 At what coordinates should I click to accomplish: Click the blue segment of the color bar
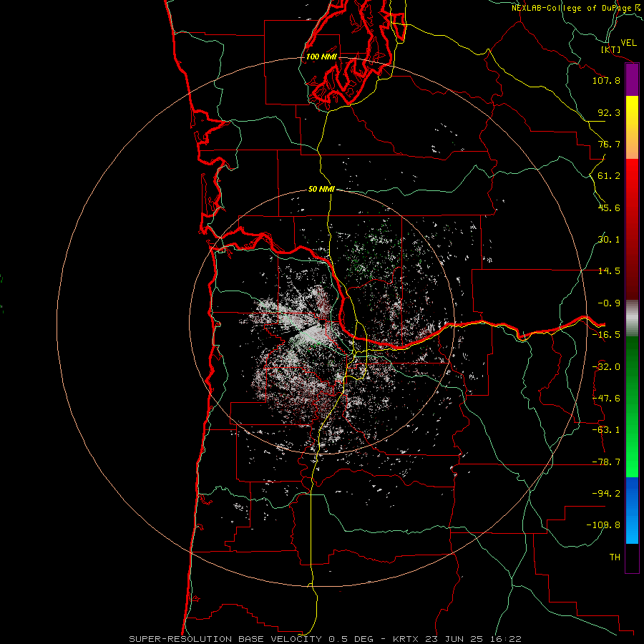[632, 510]
